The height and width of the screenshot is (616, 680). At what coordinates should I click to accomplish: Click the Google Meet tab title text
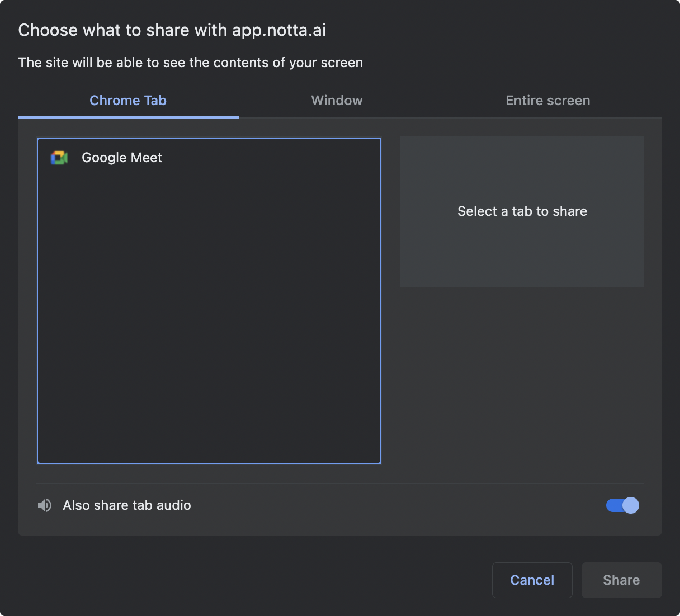point(121,157)
